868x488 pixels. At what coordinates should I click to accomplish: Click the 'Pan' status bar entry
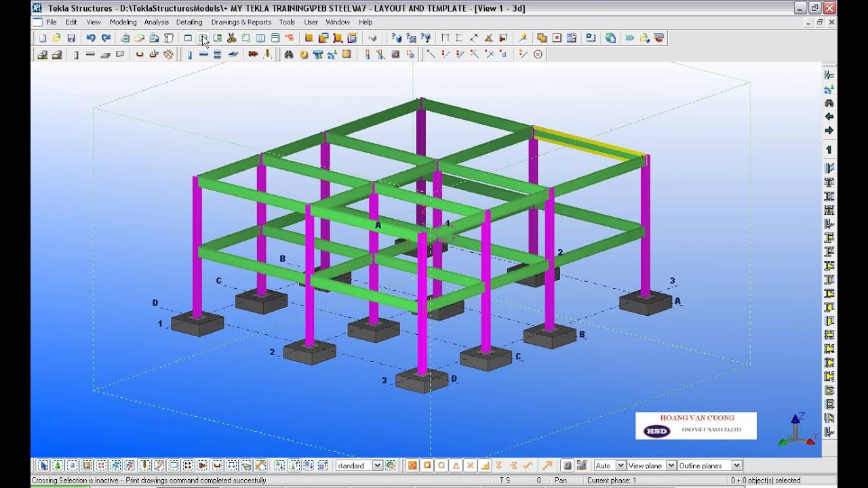[560, 481]
